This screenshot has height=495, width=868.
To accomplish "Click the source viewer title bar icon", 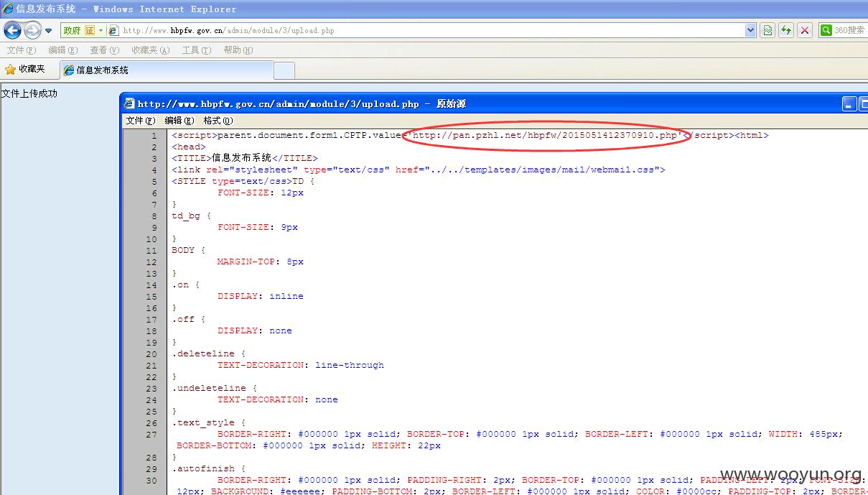I will 129,104.
